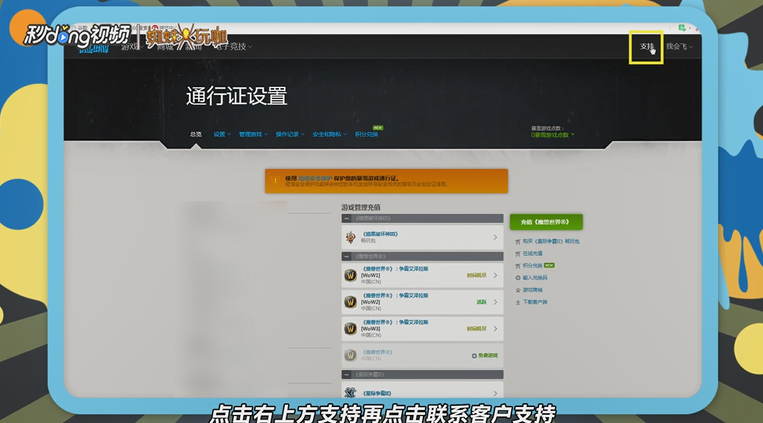Image resolution: width=763 pixels, height=423 pixels.
Task: Click the cart icon beside 在线充值
Action: tap(518, 254)
